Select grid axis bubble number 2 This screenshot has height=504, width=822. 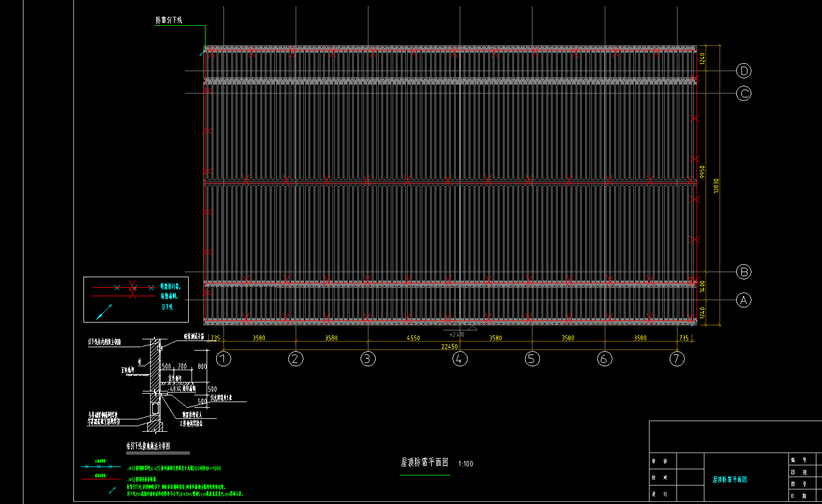point(296,358)
